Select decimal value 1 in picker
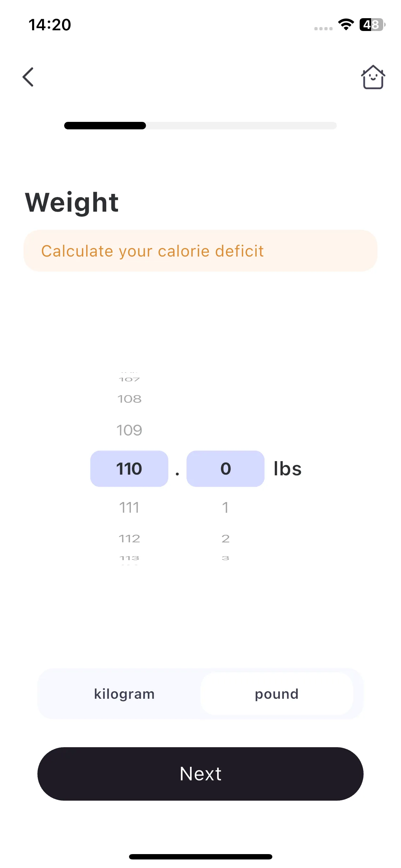Screen dimensions: 401x868 (x=225, y=507)
